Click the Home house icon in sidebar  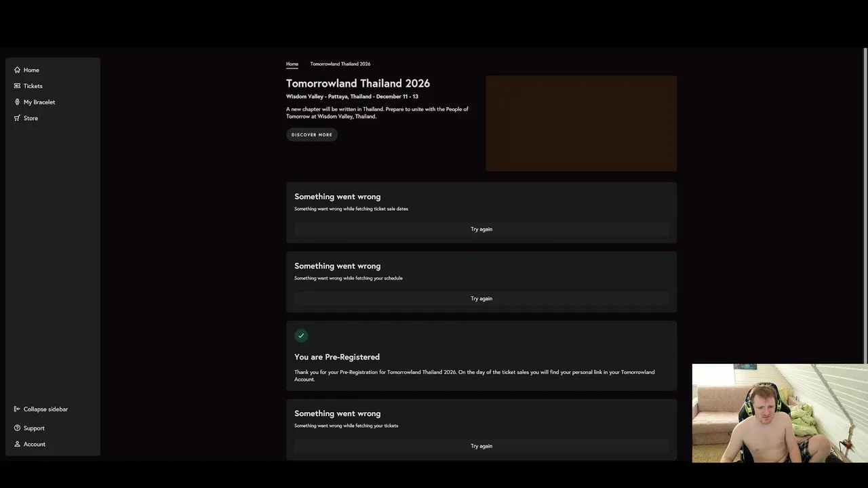click(x=17, y=70)
